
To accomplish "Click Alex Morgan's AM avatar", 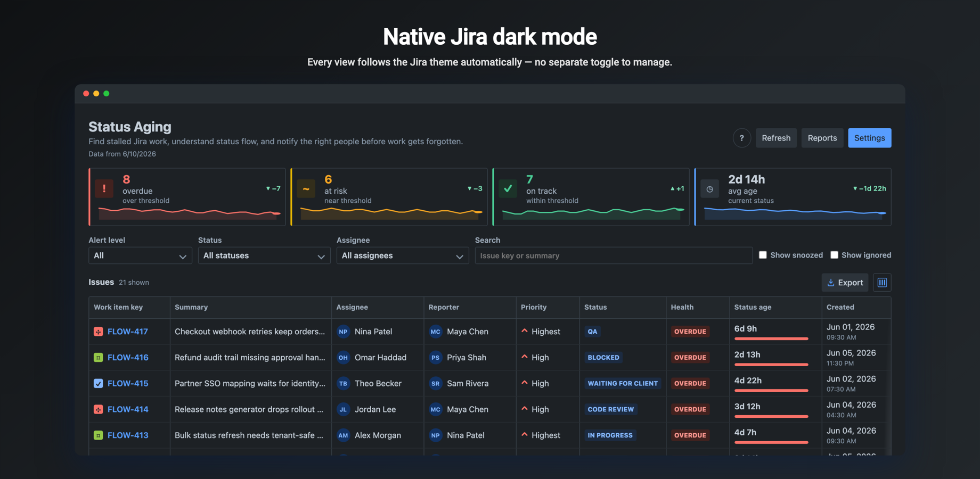I will pos(343,435).
